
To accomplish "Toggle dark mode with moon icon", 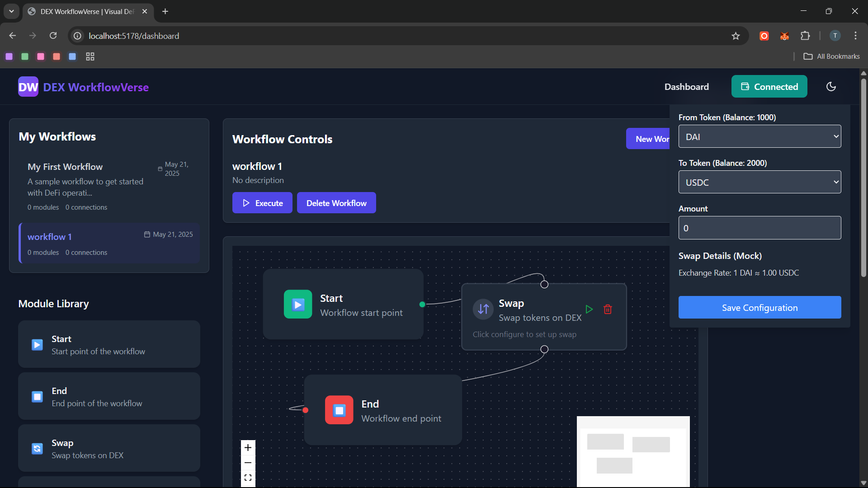I will (831, 87).
